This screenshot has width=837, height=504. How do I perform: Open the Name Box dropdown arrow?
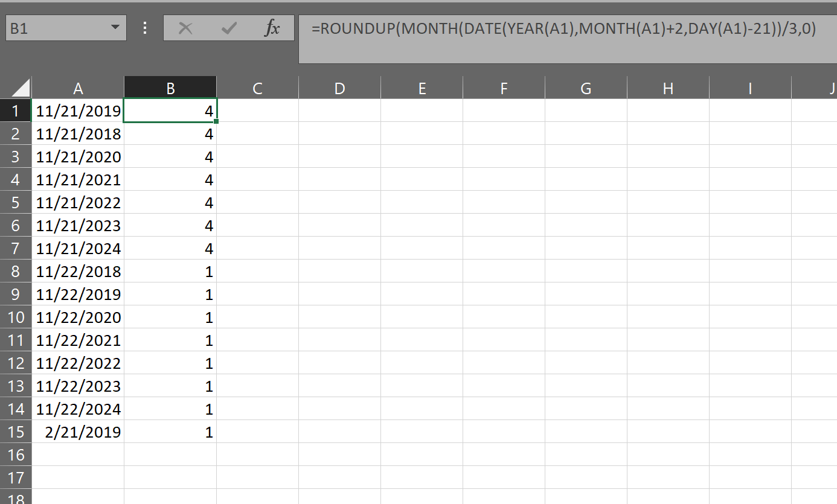tap(117, 27)
